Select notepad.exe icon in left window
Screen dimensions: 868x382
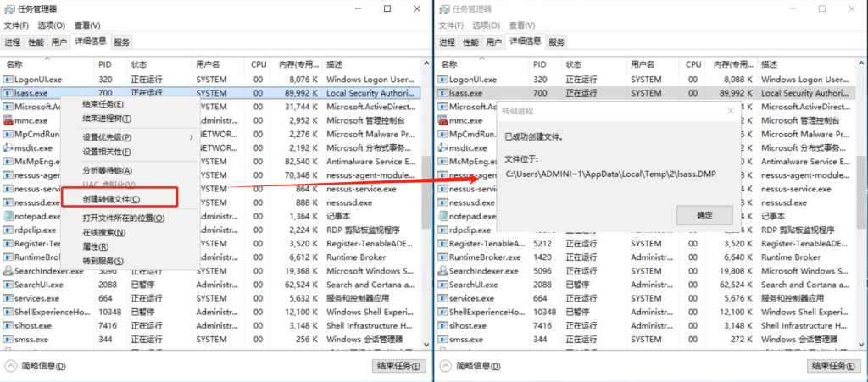tap(8, 216)
